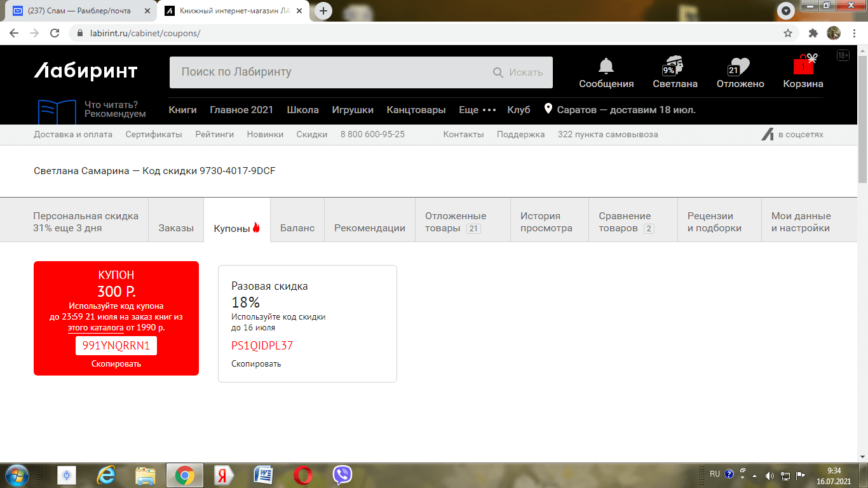Open Chrome menu three dots
This screenshot has width=868, height=488.
pos(854,33)
